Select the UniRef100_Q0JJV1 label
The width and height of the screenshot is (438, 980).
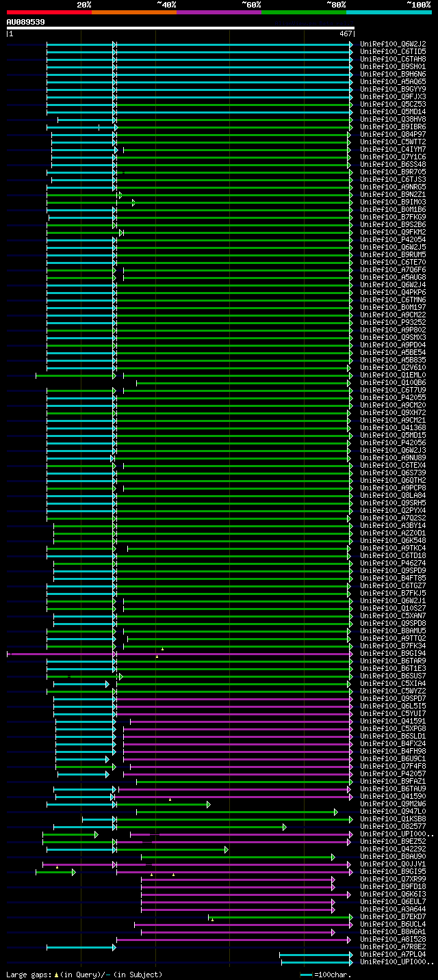point(393,864)
